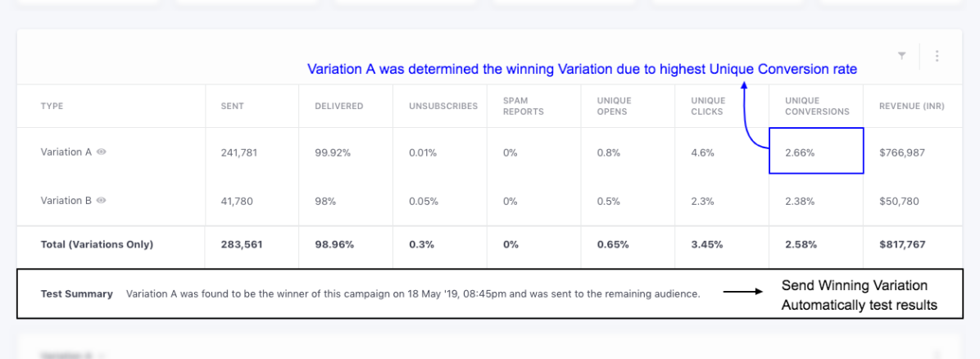Click the highlighted 2.66% conversion cell

[x=815, y=151]
